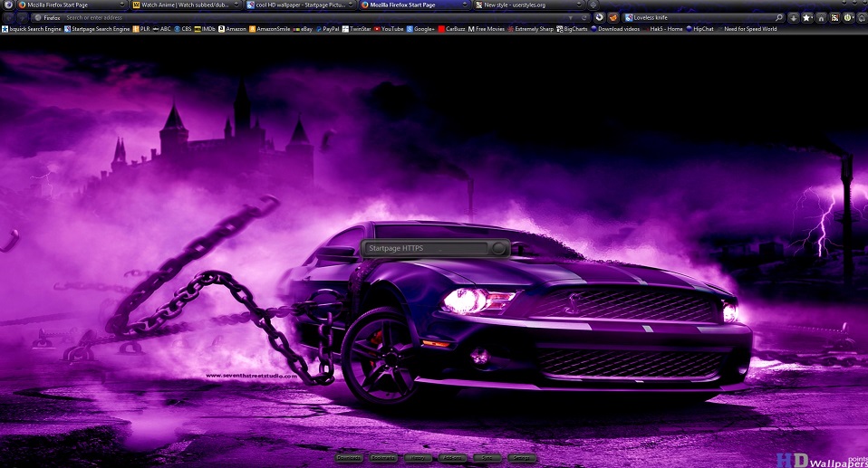Click the round Startpage search submit button
Image resolution: width=868 pixels, height=468 pixels.
(499, 248)
